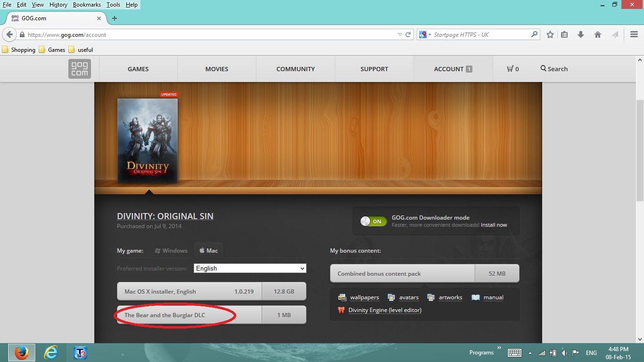Screen dimensions: 644x362
Task: Download The Bear and the Burglar DLC
Action: click(x=212, y=315)
